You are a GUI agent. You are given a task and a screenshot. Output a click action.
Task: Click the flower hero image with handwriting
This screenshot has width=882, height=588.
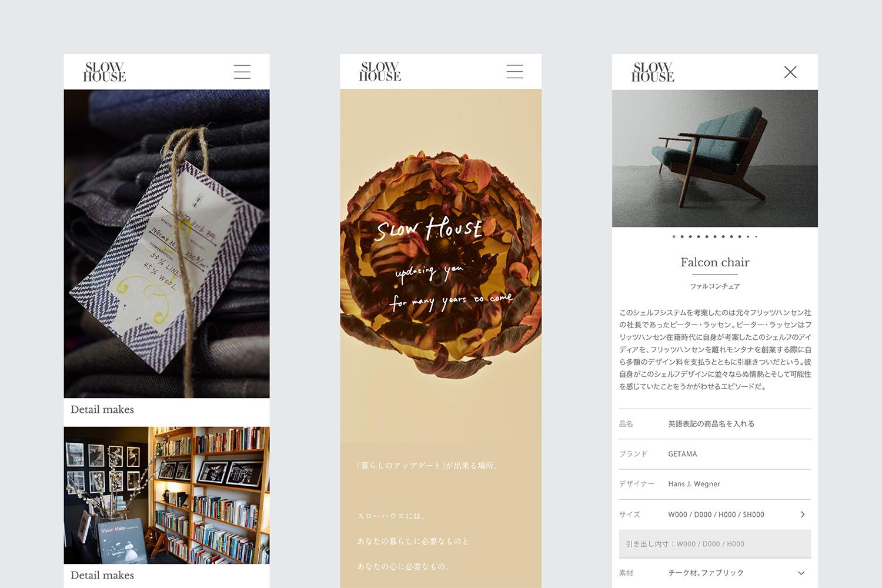click(x=441, y=266)
